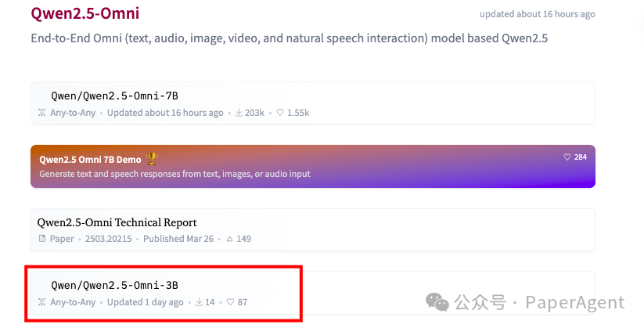Launch the Qwen2.5 Omni 7B Demo title
The image size is (644, 328).
pos(90,160)
